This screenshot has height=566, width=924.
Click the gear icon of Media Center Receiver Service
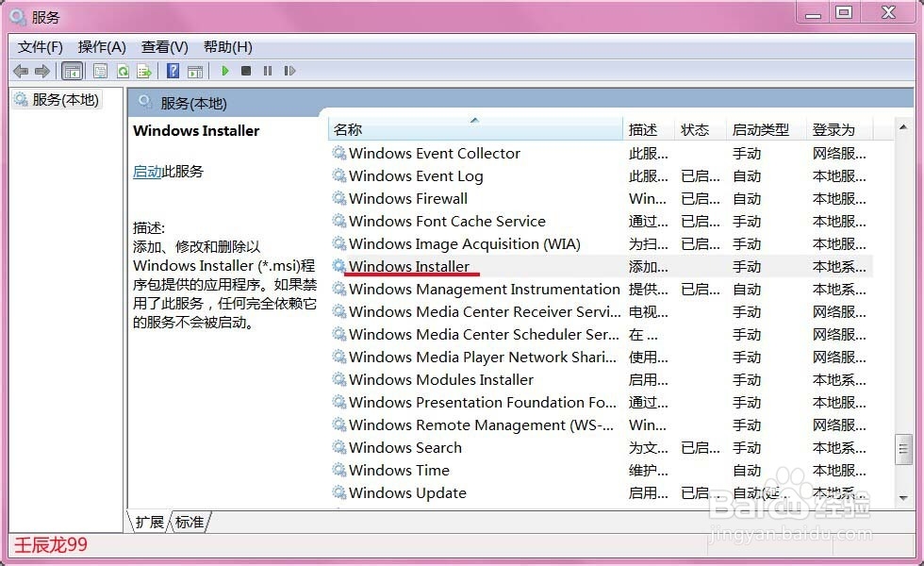(x=338, y=311)
